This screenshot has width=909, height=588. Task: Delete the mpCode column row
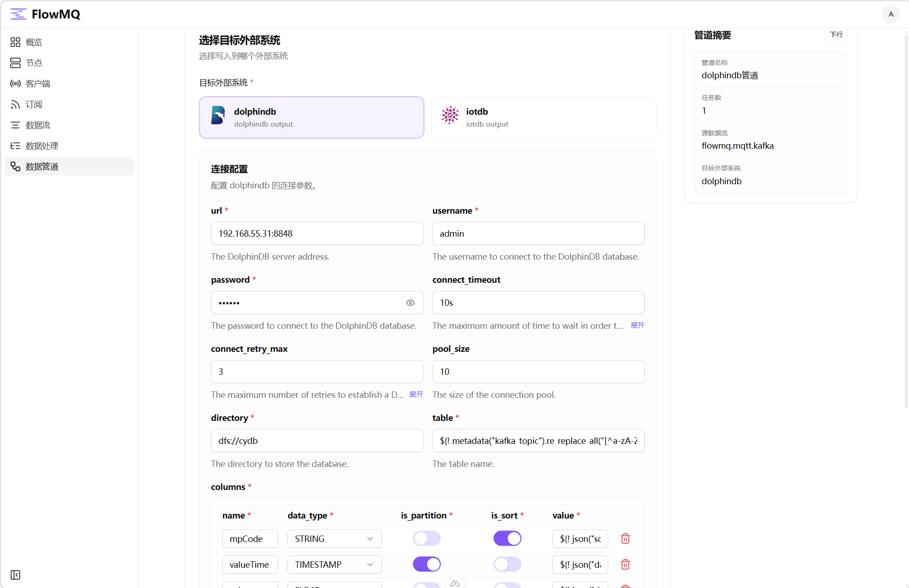click(625, 538)
